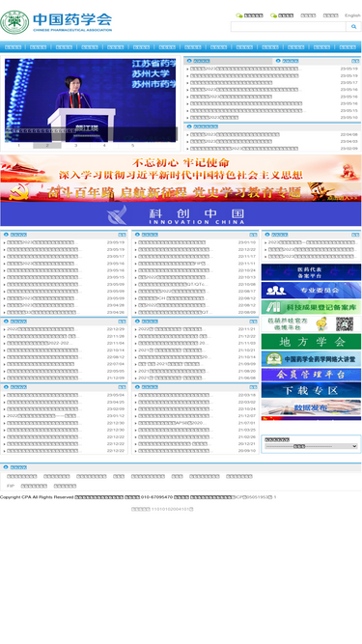Click the second green WeChat icon in header
Image resolution: width=362 pixels, height=644 pixels.
click(x=273, y=15)
